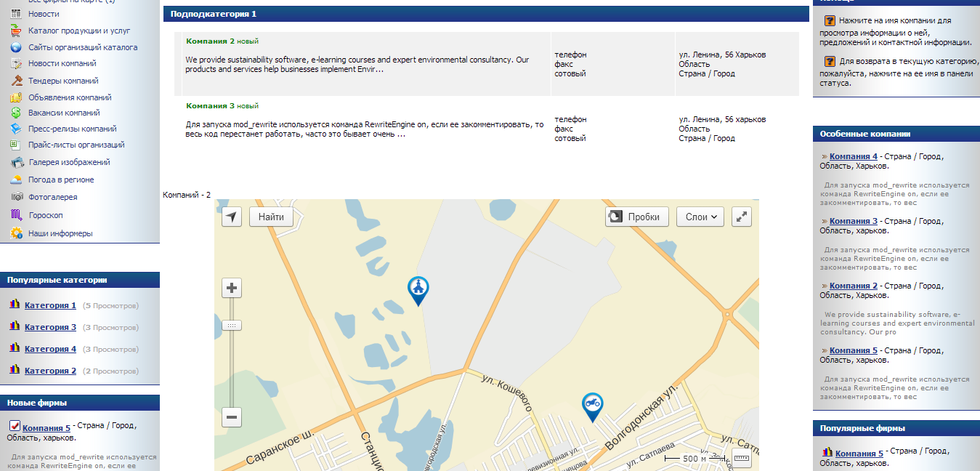Click the chart icon beside Популярные фирмы Компания 5
Viewport: 980px width, 471px height.
[827, 453]
